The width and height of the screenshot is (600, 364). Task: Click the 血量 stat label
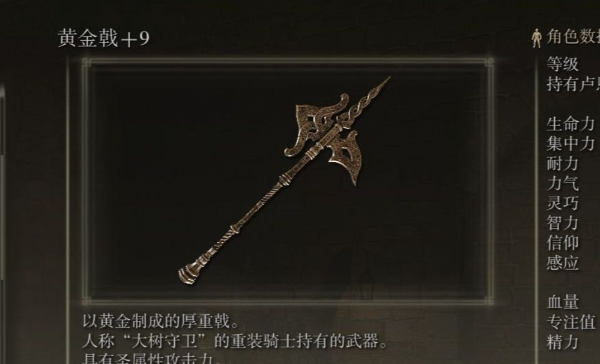pyautogui.click(x=563, y=302)
